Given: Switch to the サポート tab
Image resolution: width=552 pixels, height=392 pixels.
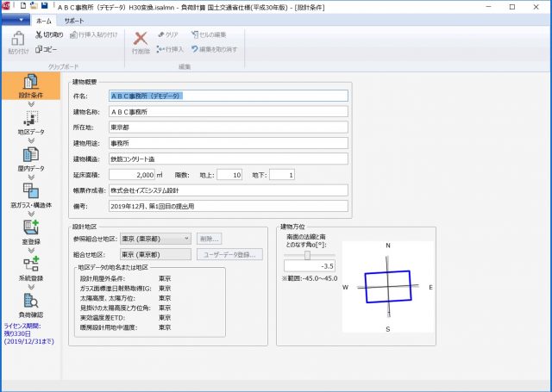Looking at the screenshot, I should [x=74, y=19].
